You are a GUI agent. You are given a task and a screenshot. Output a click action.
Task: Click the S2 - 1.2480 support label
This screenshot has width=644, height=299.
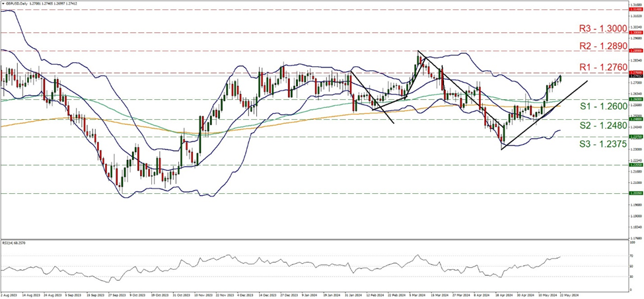click(603, 125)
